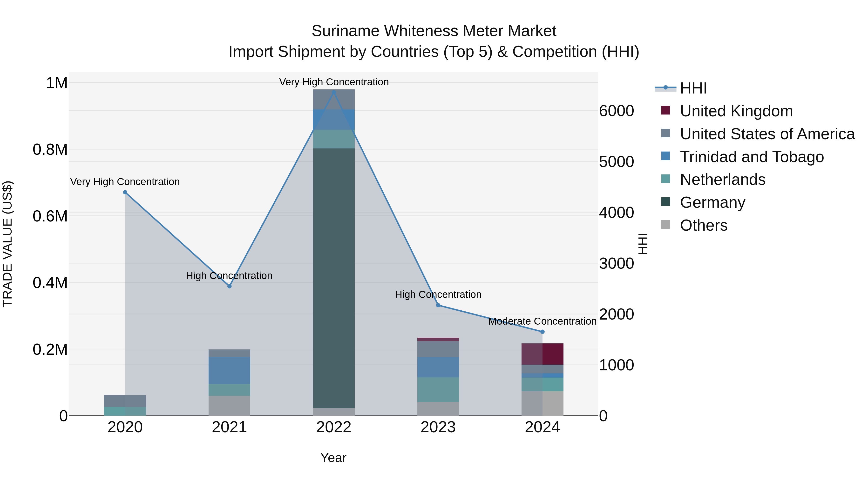Click the '0.2M' left axis tick

point(50,350)
